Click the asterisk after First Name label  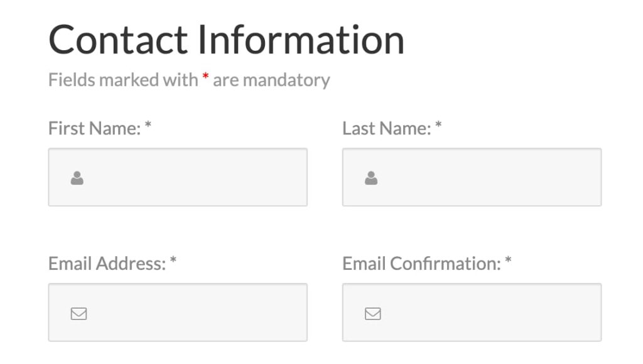tap(148, 127)
